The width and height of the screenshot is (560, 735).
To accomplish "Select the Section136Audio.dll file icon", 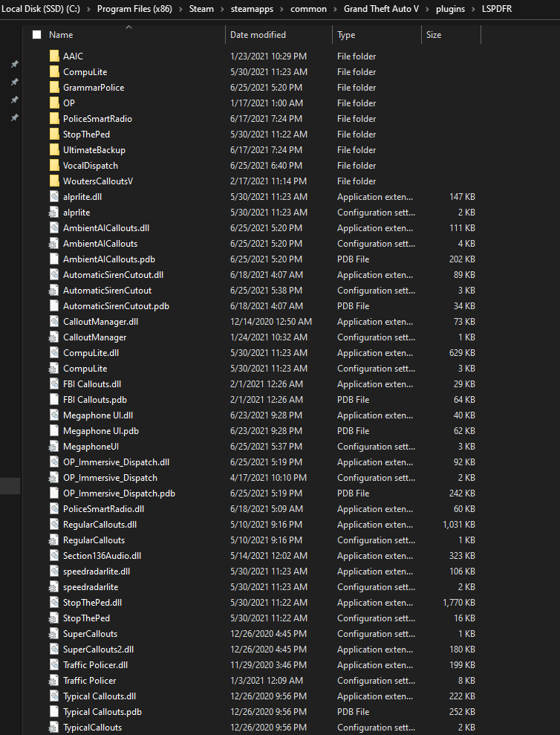I will [x=54, y=556].
